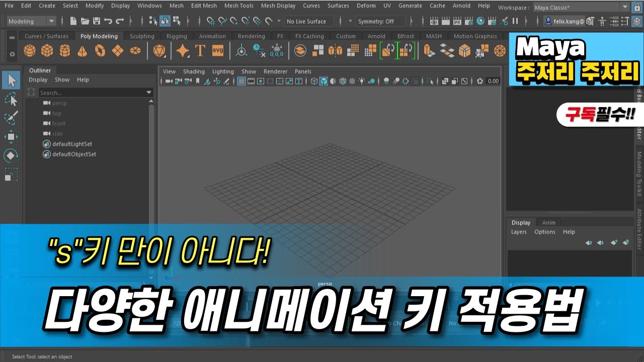Expand the Outliner search filter dropdown
The image size is (644, 362).
pyautogui.click(x=149, y=93)
